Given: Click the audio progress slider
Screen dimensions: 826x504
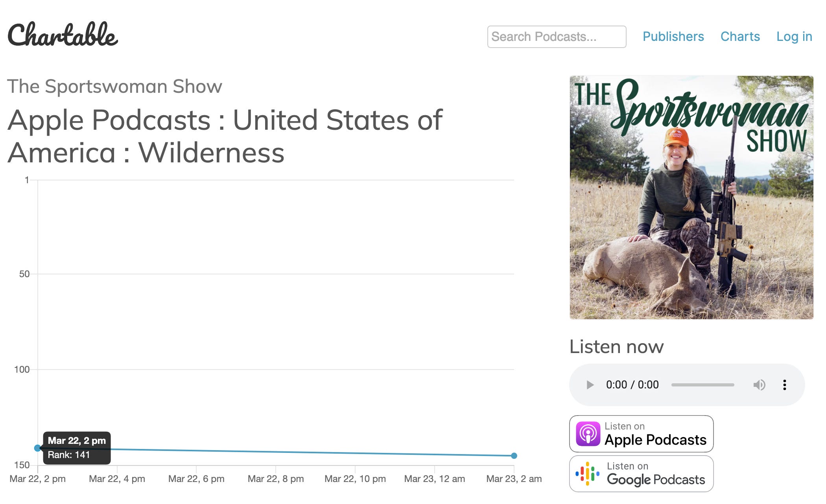Looking at the screenshot, I should tap(702, 384).
